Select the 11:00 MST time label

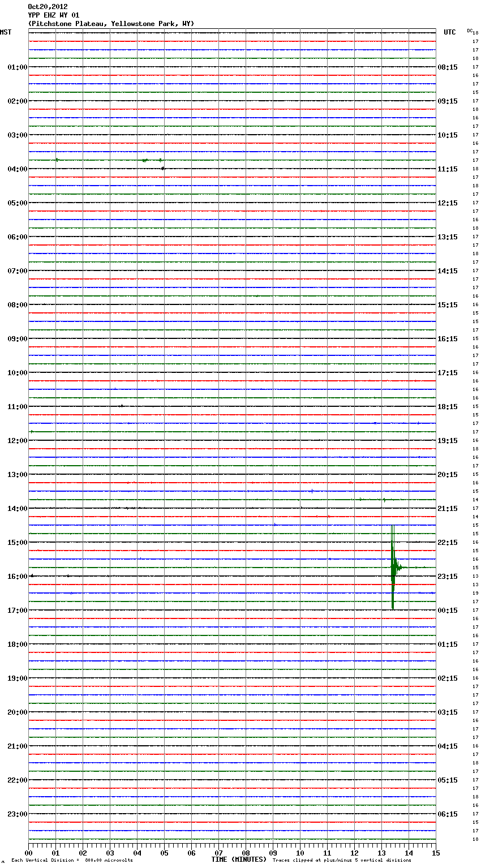[18, 407]
